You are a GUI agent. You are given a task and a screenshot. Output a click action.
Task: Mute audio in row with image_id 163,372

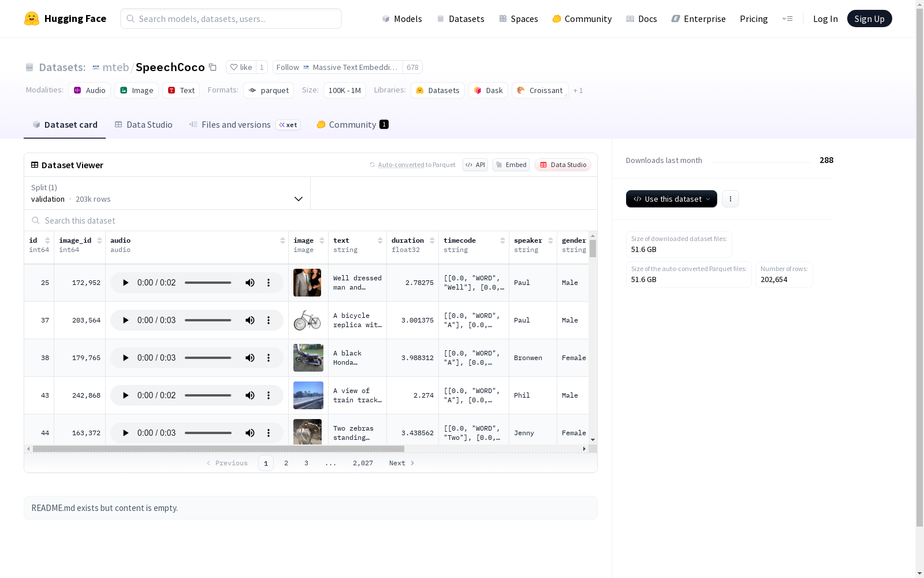click(x=250, y=433)
